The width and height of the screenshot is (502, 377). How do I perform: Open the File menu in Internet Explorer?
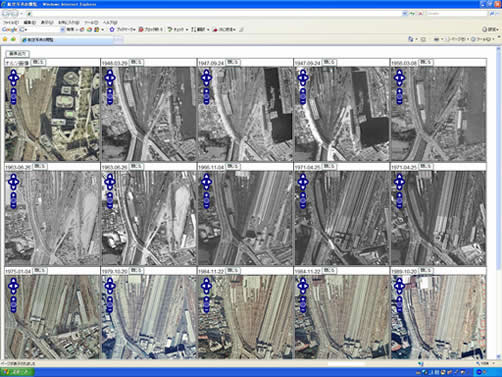(x=10, y=22)
